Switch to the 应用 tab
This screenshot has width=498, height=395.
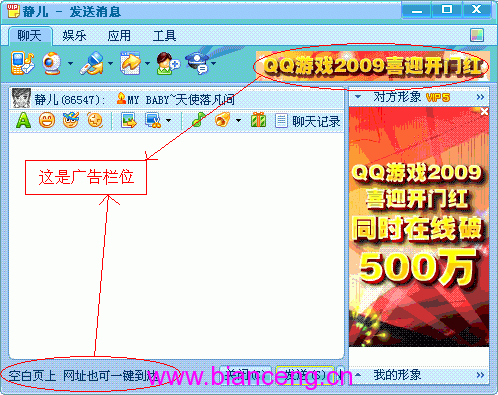pyautogui.click(x=119, y=36)
